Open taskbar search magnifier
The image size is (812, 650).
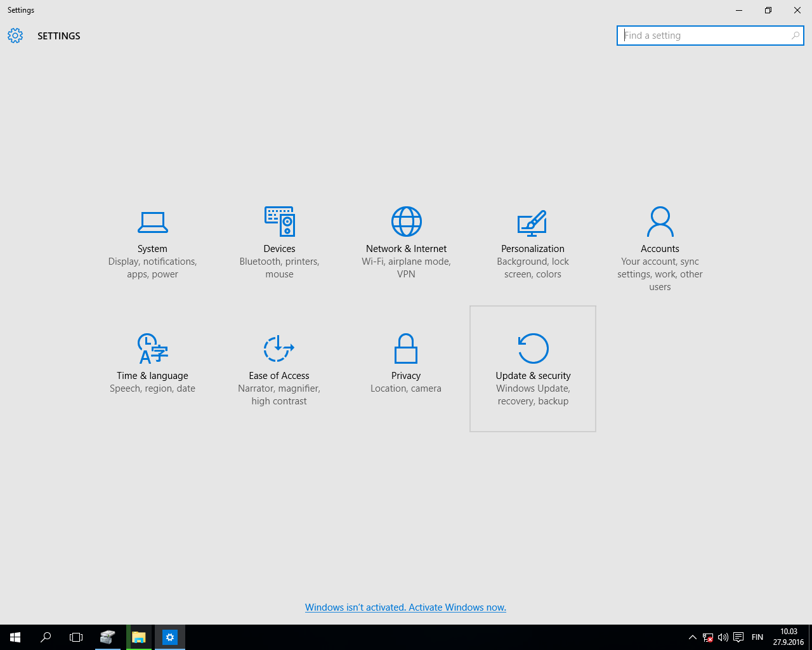46,637
